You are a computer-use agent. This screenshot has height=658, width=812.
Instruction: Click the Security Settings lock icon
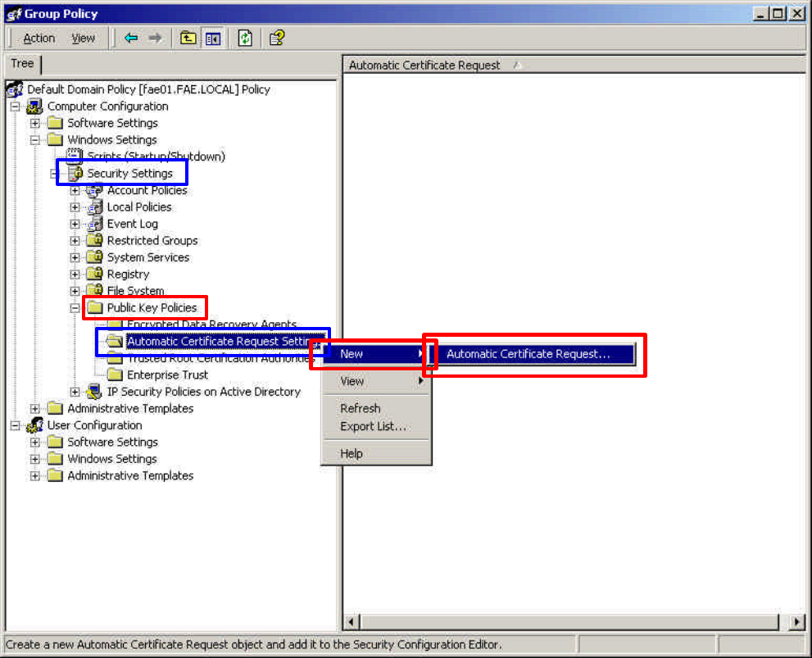pyautogui.click(x=75, y=174)
